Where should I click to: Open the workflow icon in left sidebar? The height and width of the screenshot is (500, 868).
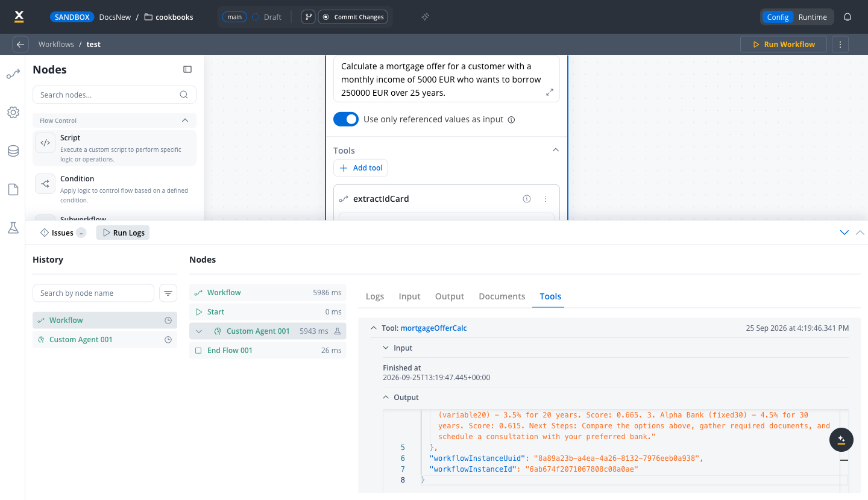click(13, 74)
